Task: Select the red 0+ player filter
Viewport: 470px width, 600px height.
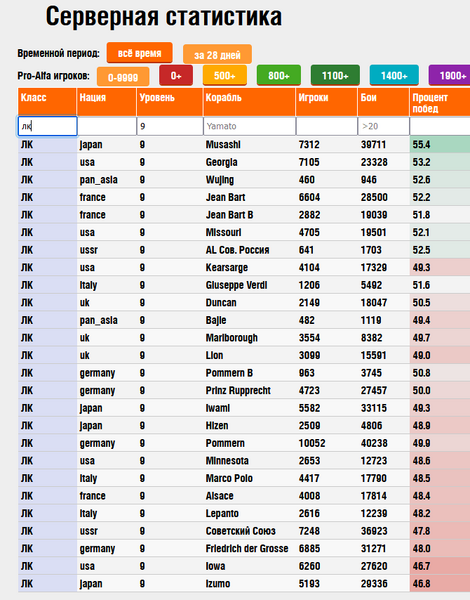Action: coord(176,75)
